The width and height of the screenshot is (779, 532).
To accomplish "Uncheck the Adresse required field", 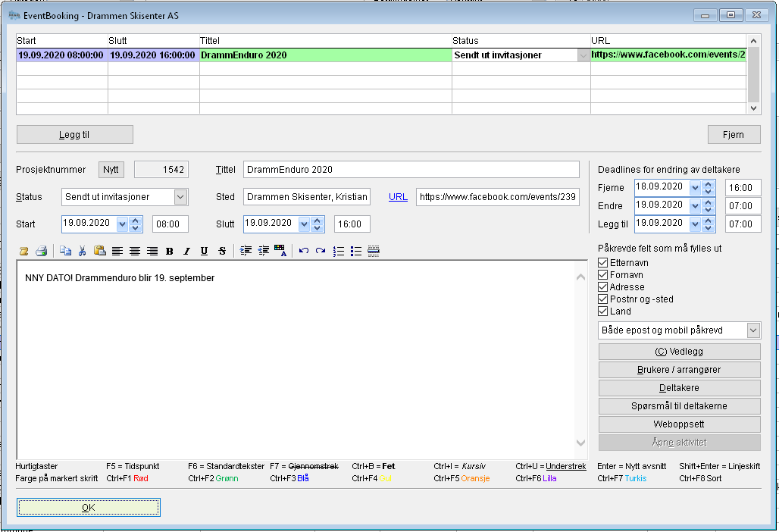I will pos(602,287).
